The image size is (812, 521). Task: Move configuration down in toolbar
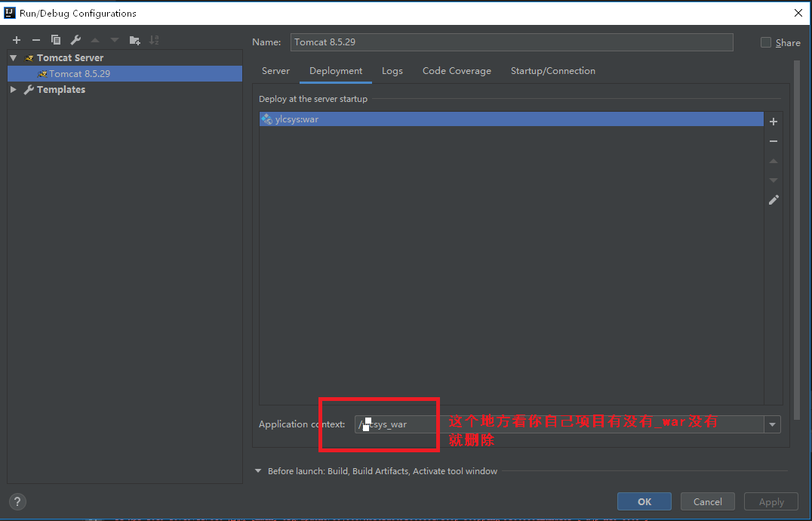[x=115, y=40]
